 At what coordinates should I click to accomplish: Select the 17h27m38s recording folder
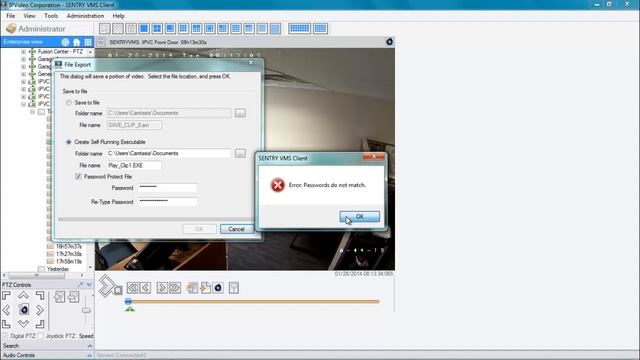coord(69,254)
